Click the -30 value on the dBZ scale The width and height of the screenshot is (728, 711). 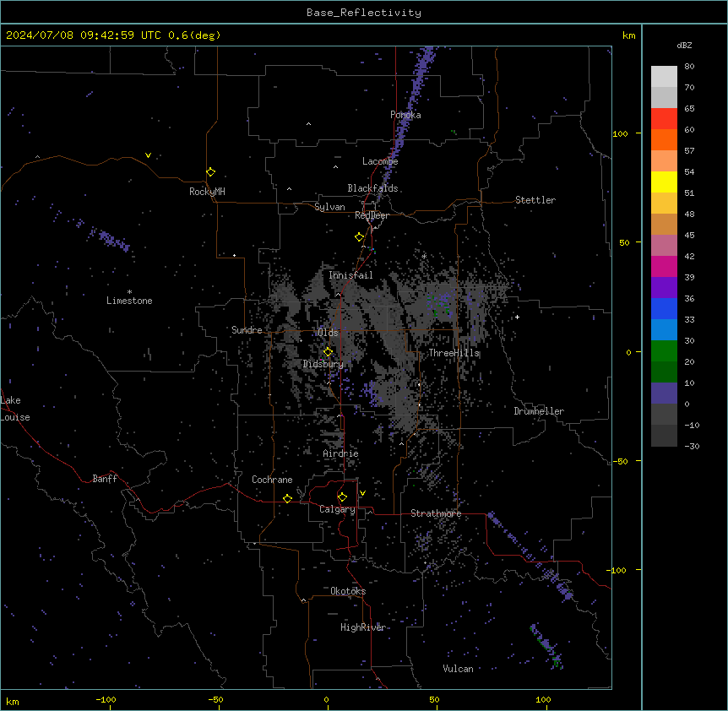click(x=692, y=447)
